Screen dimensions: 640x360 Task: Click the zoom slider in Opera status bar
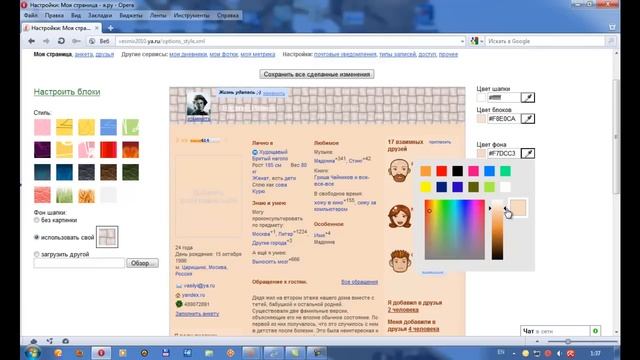(x=582, y=341)
